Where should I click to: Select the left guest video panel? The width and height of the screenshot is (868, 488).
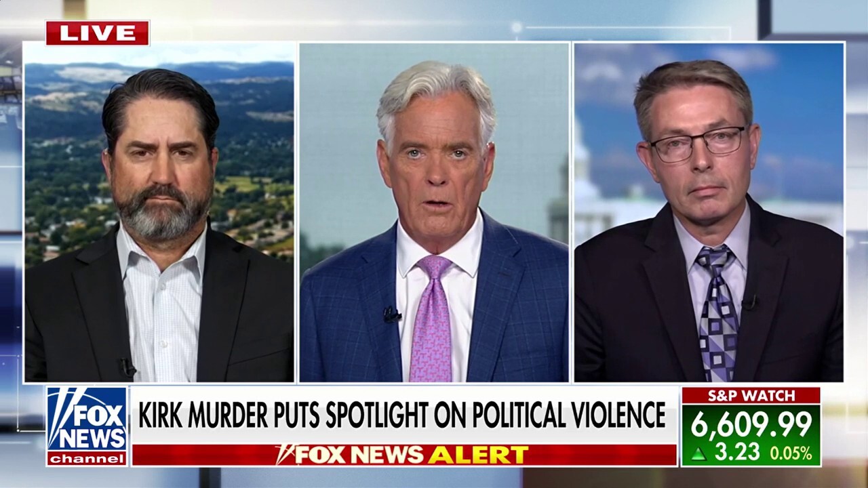point(160,212)
